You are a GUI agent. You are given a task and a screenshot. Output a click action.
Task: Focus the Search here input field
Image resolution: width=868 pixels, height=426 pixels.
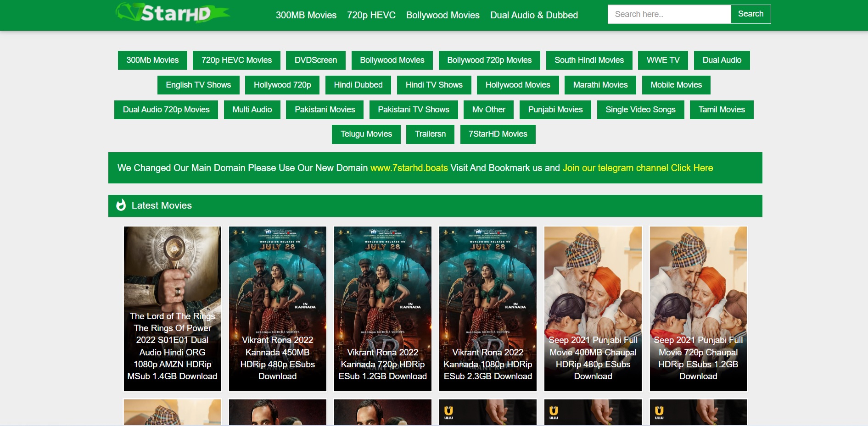pos(669,14)
